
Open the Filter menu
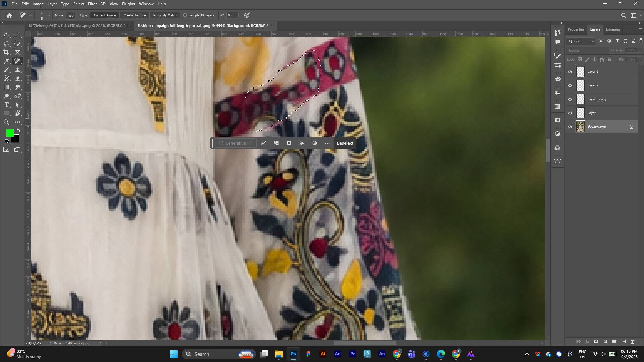click(x=92, y=4)
